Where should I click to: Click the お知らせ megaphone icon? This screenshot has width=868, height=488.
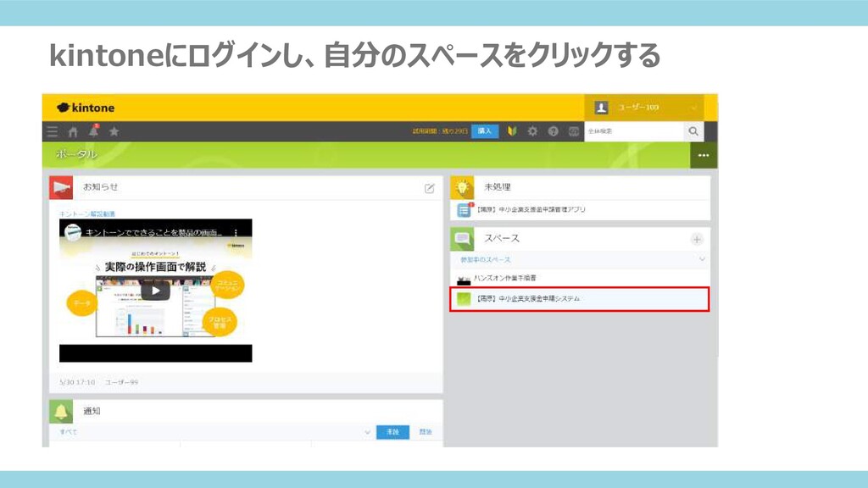click(61, 187)
